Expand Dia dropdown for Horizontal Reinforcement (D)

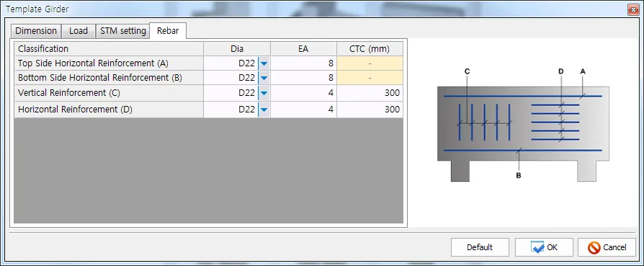264,110
